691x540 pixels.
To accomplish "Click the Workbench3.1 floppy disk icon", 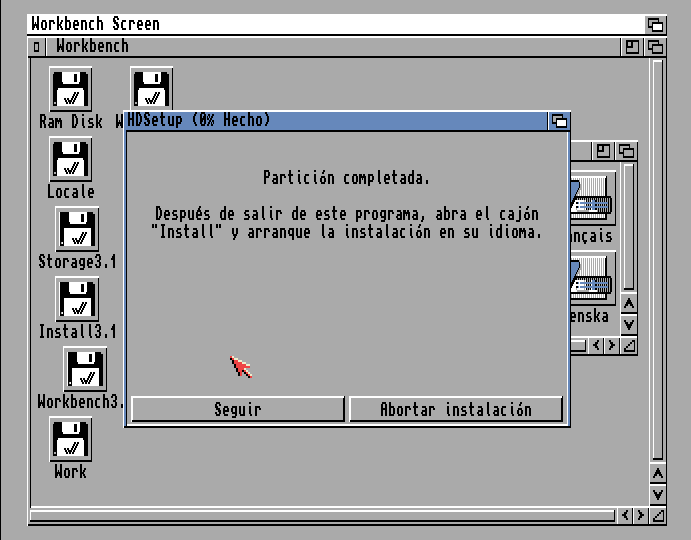I will pos(85,370).
